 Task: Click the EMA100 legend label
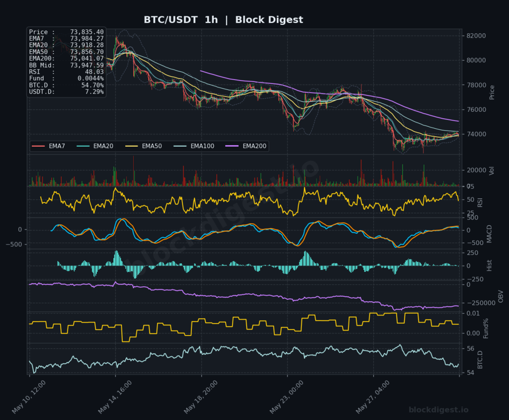coord(203,146)
